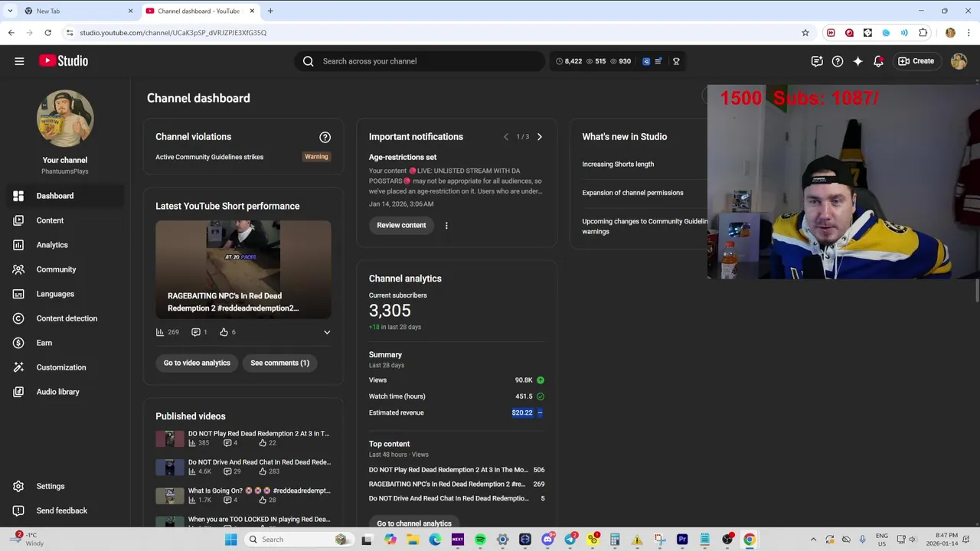Screen dimensions: 980x551
Task: Open the comment feedback icon in header
Action: coord(817,61)
